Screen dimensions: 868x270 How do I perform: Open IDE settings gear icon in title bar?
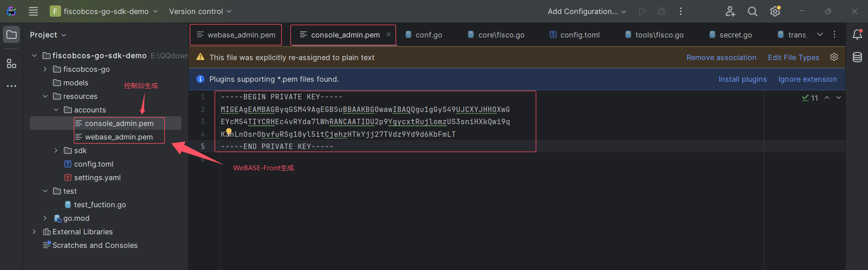tap(775, 11)
